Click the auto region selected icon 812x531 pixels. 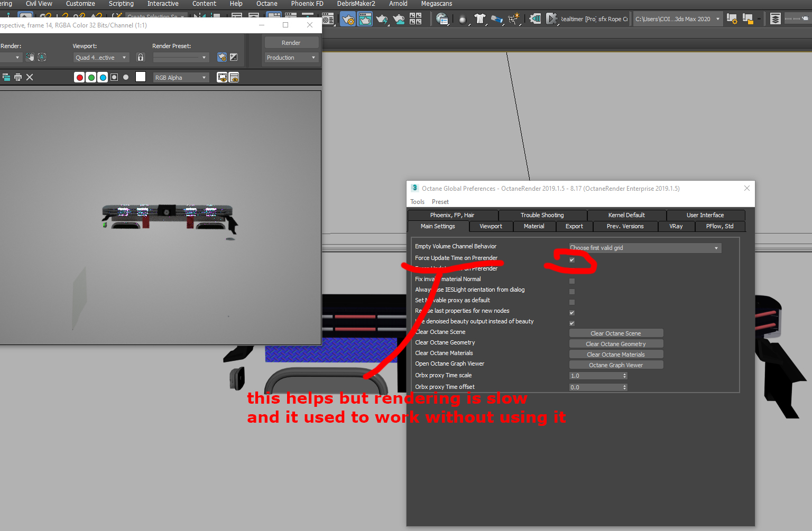click(x=42, y=57)
